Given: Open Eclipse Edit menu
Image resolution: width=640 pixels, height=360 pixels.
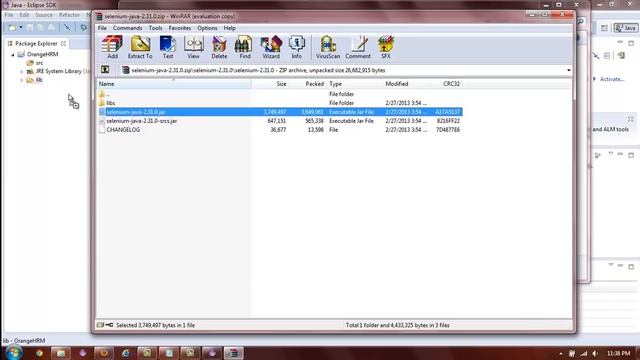Looking at the screenshot, I should point(24,15).
